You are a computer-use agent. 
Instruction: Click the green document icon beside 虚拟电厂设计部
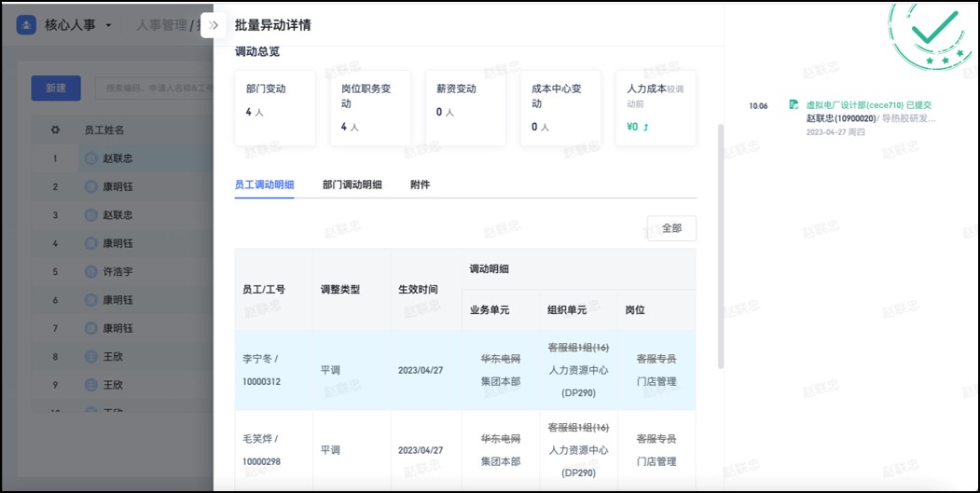[794, 105]
